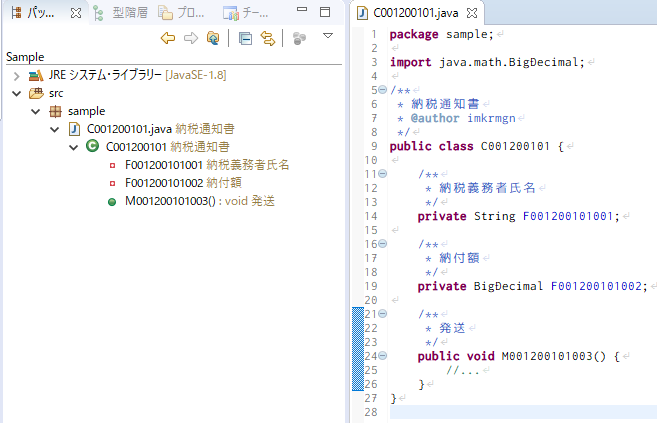Viewport: 657px width, 423px height.
Task: Select the Sample project name label
Action: [25, 57]
